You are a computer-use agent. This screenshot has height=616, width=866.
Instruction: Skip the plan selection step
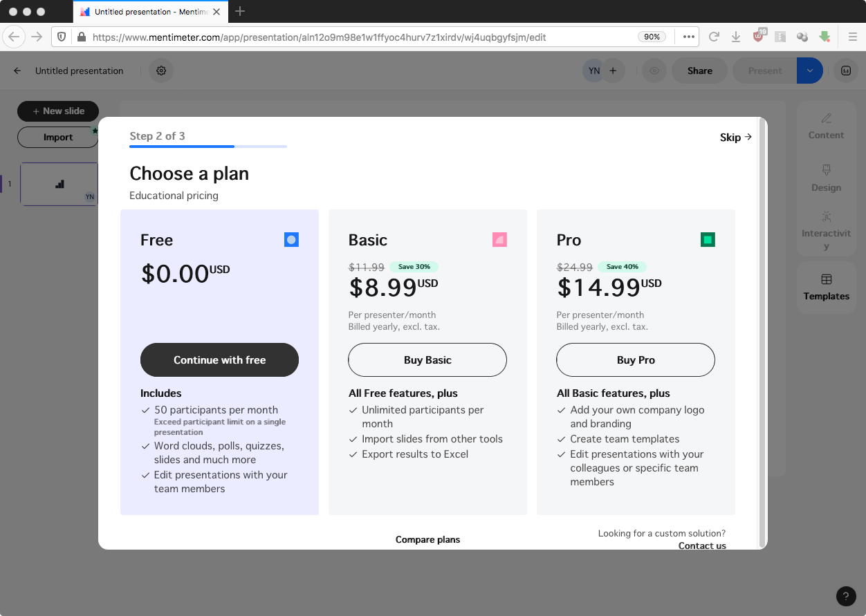pos(735,138)
